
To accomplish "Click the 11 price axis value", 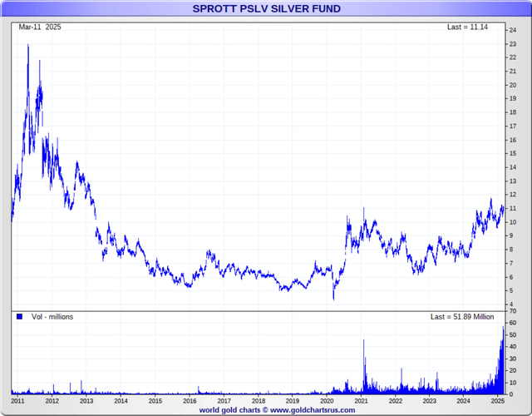I will 513,209.
